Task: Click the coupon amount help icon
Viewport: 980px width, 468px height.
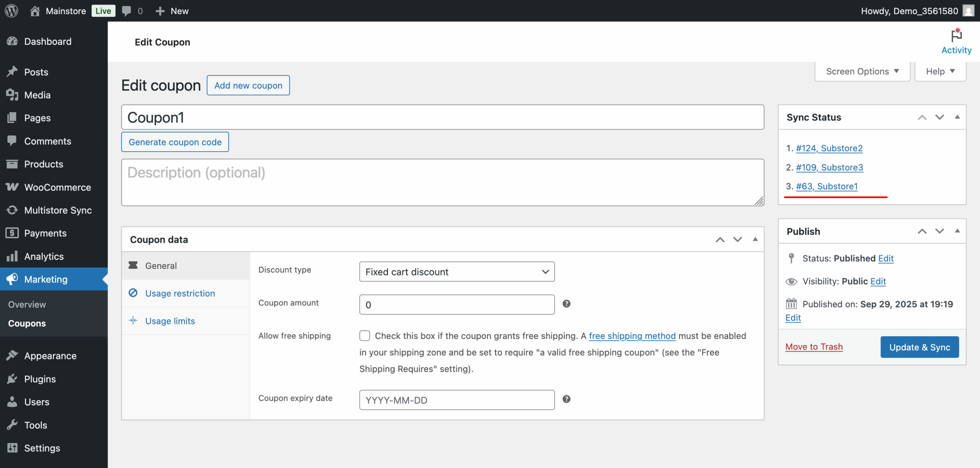Action: [566, 304]
